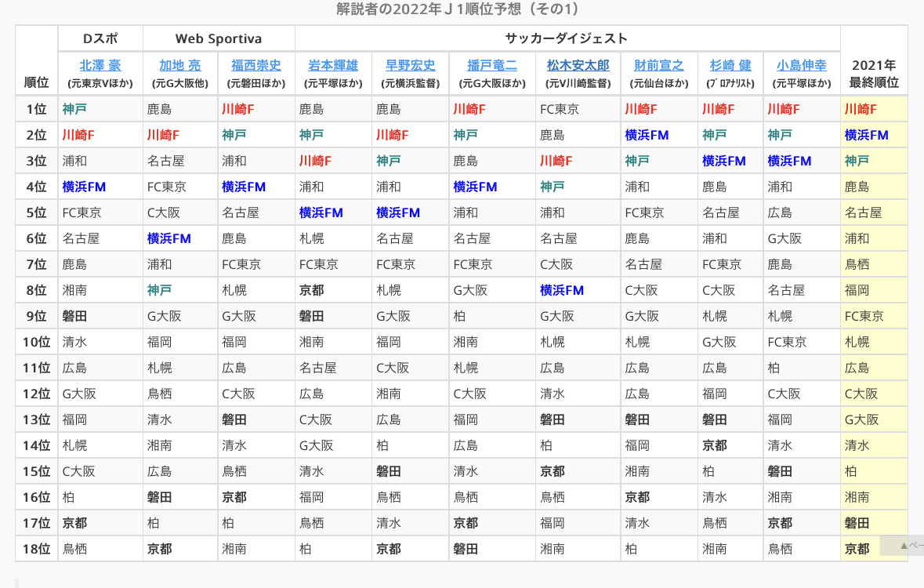
Task: Click 神戸 in 北澤 豪's 1位 cell
Action: [x=74, y=109]
